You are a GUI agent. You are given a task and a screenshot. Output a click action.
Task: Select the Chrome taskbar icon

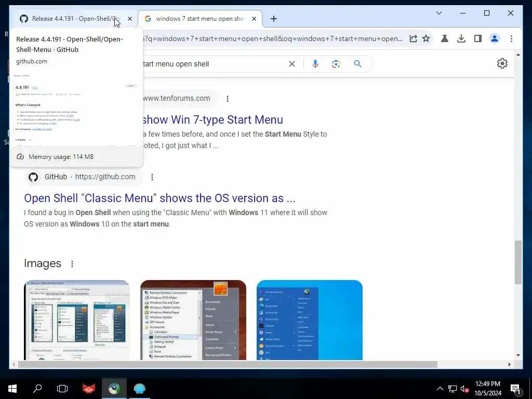[114, 389]
